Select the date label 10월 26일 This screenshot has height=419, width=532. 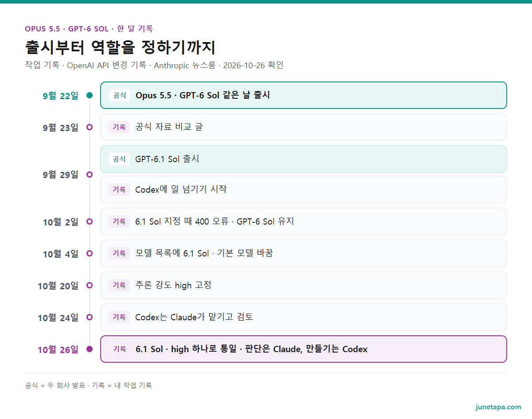58,349
